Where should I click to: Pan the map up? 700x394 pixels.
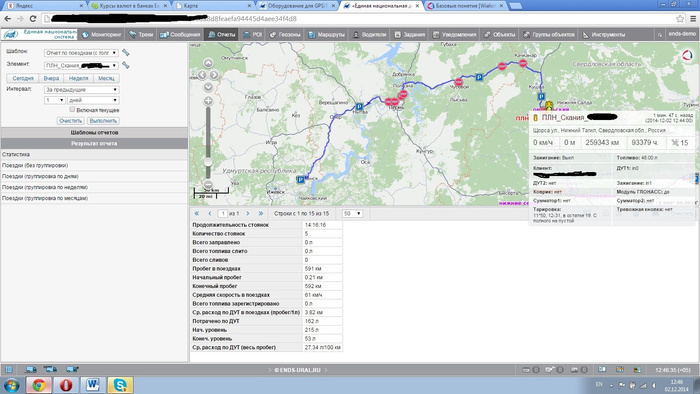[208, 63]
